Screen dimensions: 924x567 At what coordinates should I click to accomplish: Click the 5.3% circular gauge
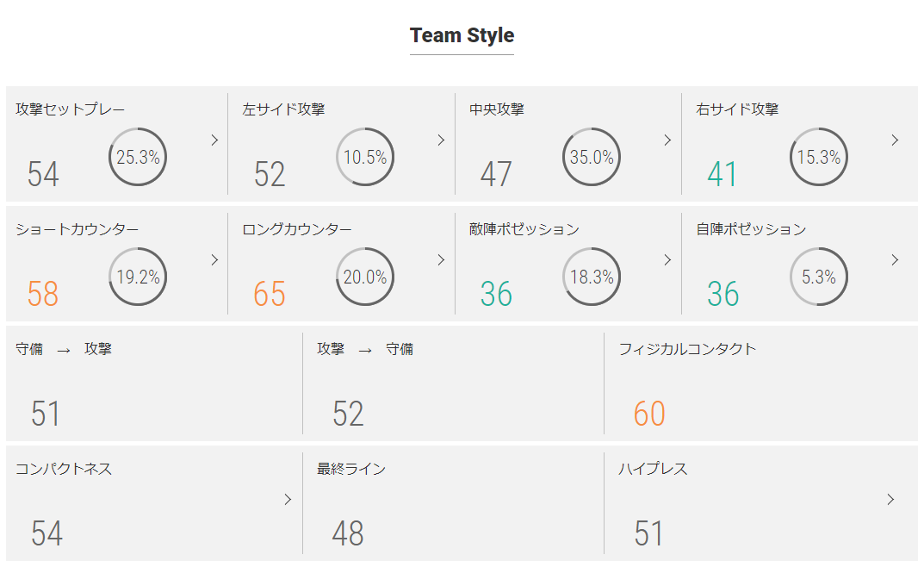click(819, 277)
